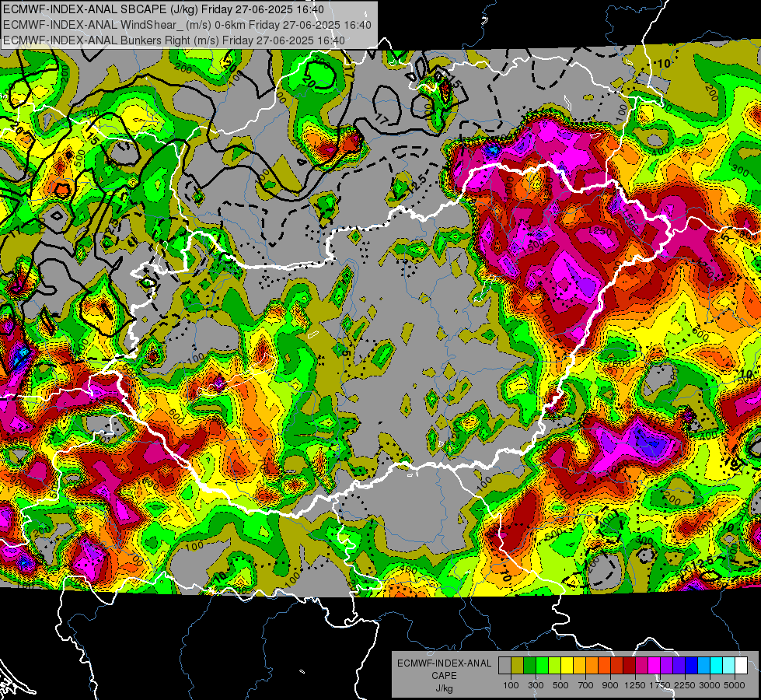
Task: Select the orange swatch right of 700
Action: coord(592,666)
